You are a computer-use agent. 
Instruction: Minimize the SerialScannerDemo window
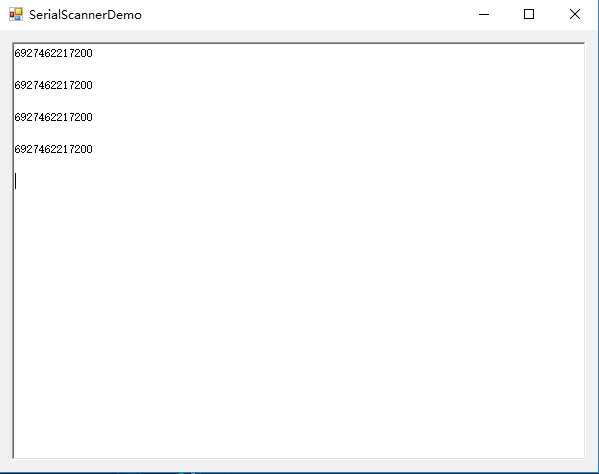click(484, 15)
